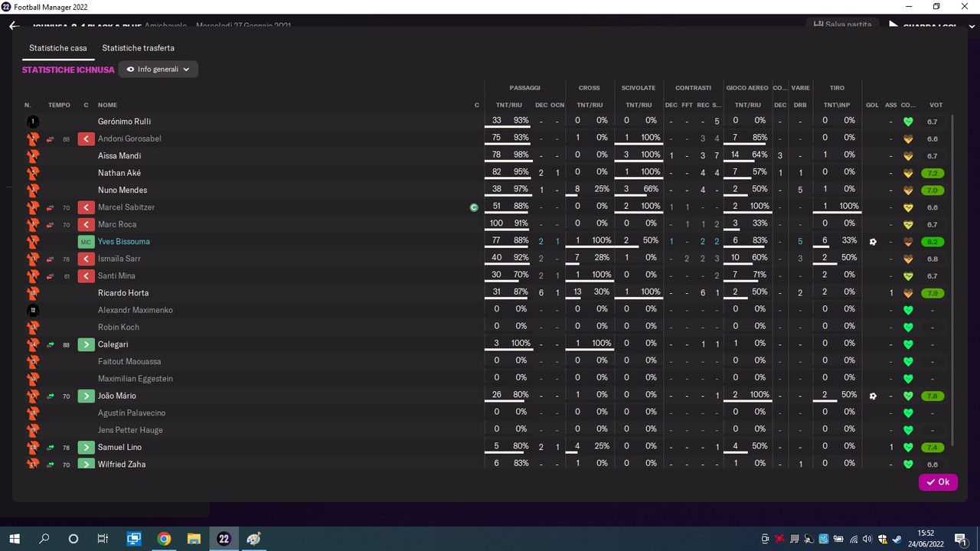This screenshot has width=980, height=551.
Task: Sort by the NOME column header
Action: tap(107, 105)
